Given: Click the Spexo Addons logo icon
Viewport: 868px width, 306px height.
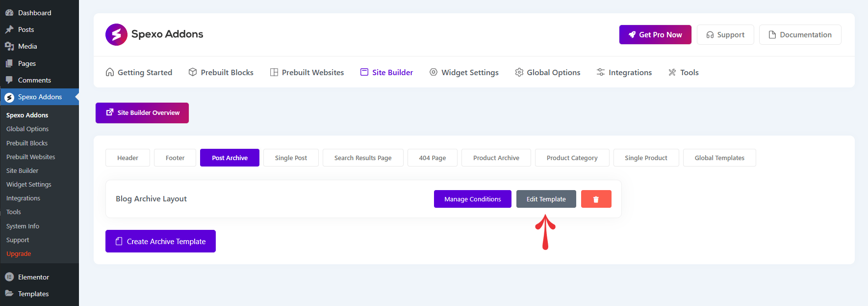Looking at the screenshot, I should 116,34.
